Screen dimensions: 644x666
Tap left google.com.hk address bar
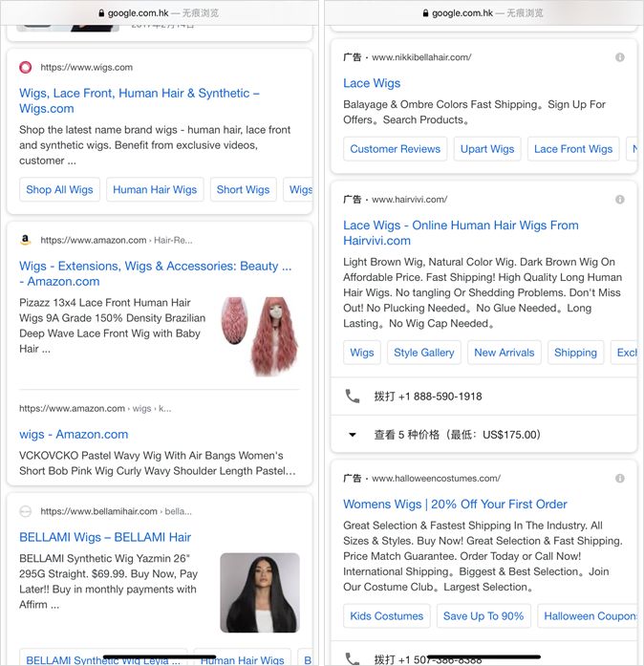(160, 13)
